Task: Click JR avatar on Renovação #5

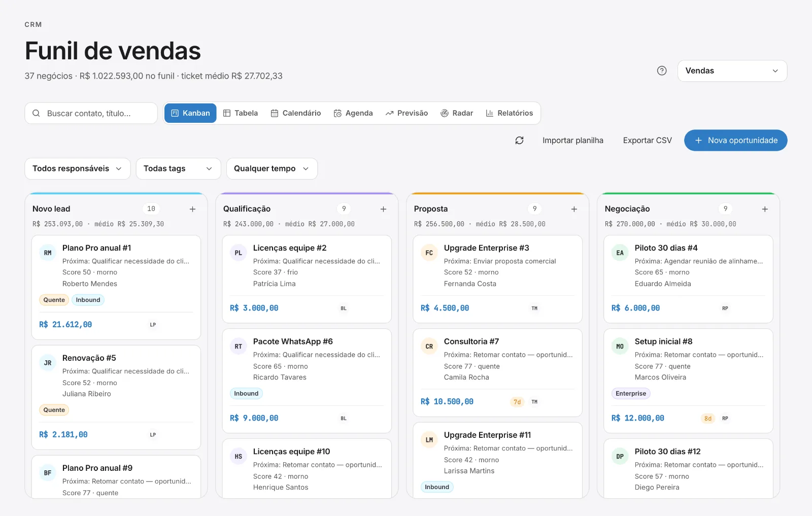Action: pyautogui.click(x=48, y=363)
